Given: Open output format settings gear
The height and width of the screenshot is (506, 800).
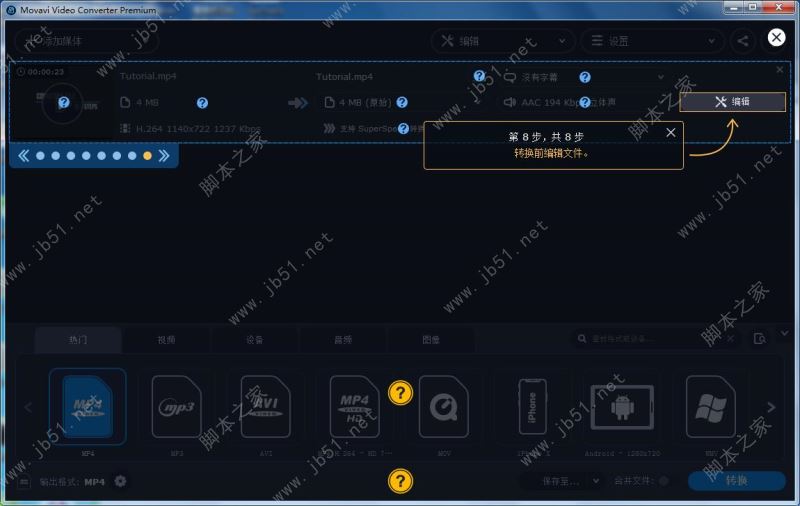Looking at the screenshot, I should pos(120,481).
